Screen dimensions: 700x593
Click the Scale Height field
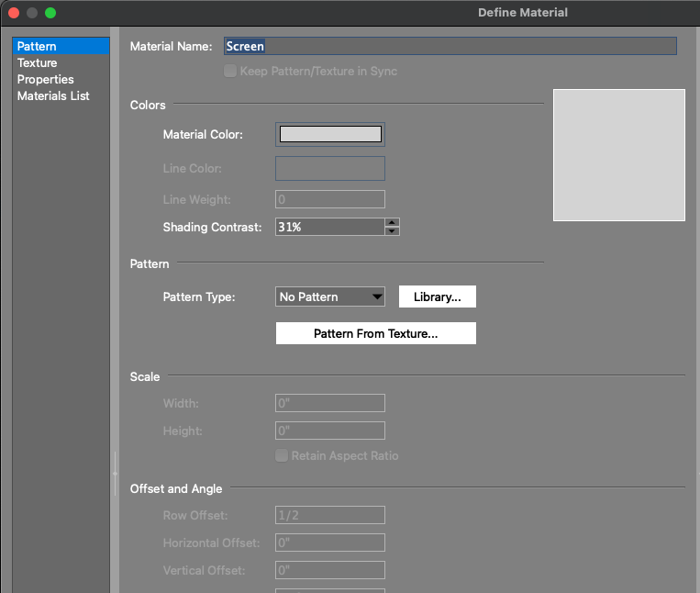(x=330, y=431)
